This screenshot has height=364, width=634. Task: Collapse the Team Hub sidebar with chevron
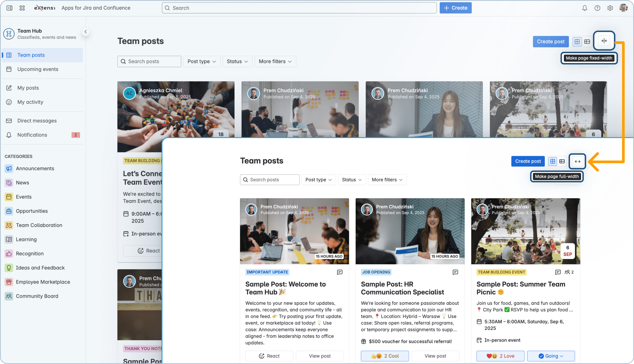click(86, 32)
